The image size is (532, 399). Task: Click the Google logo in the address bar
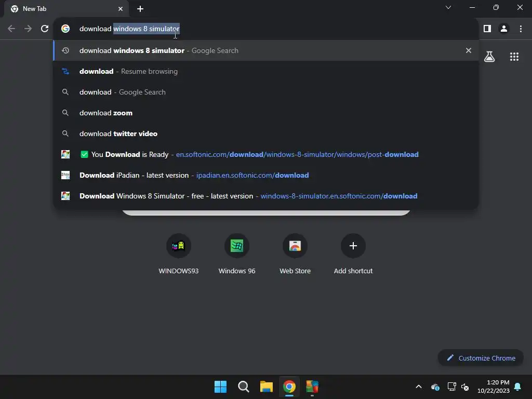click(65, 29)
